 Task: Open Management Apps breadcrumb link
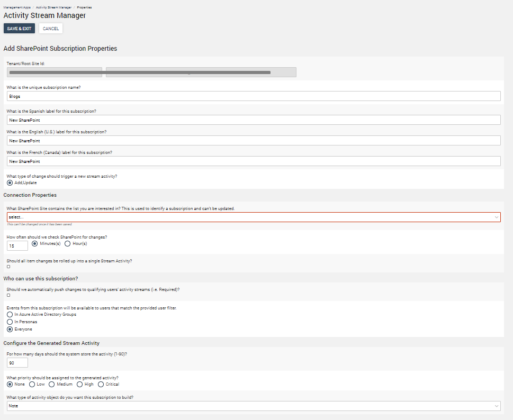pos(16,8)
